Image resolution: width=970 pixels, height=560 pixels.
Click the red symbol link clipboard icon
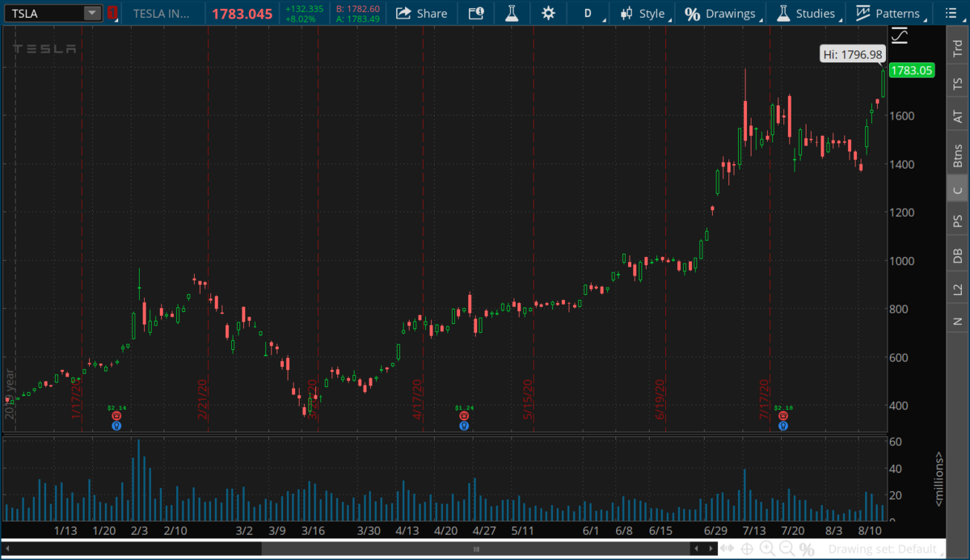(x=112, y=13)
